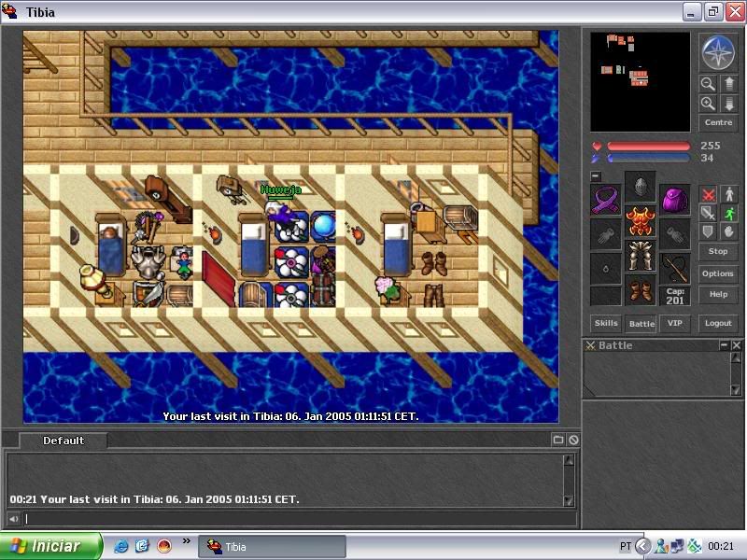Toggle the VIP list window

click(674, 323)
